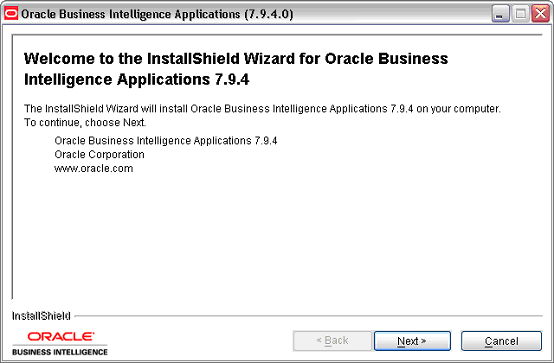Click the Oracle icon in title bar
554x363 pixels.
(11, 14)
